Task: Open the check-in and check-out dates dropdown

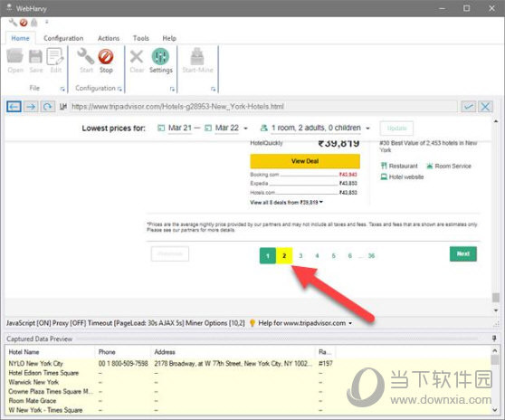Action: click(246, 129)
